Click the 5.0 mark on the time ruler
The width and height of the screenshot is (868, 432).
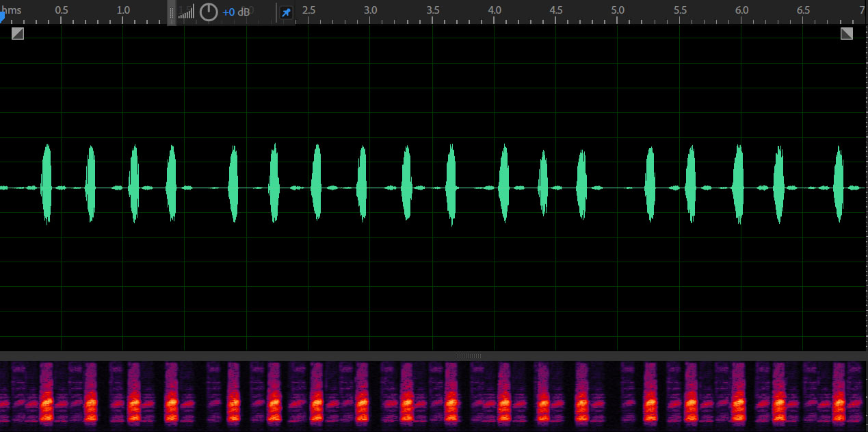pyautogui.click(x=618, y=10)
